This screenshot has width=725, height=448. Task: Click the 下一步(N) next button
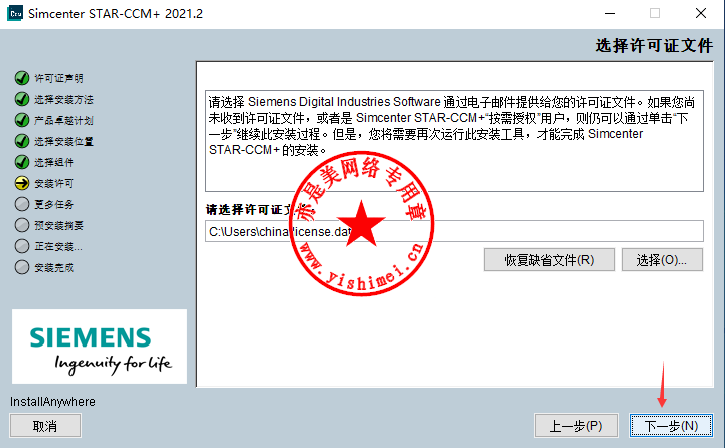[671, 425]
